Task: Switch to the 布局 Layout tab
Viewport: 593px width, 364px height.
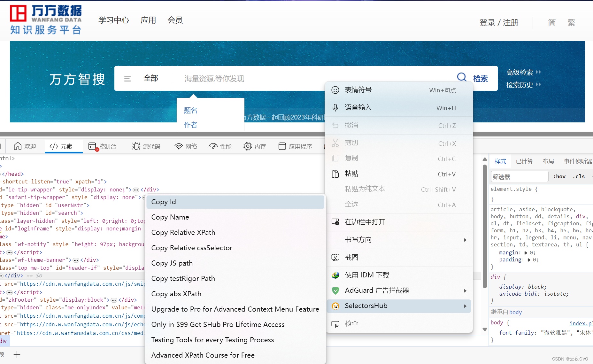Action: (x=548, y=161)
